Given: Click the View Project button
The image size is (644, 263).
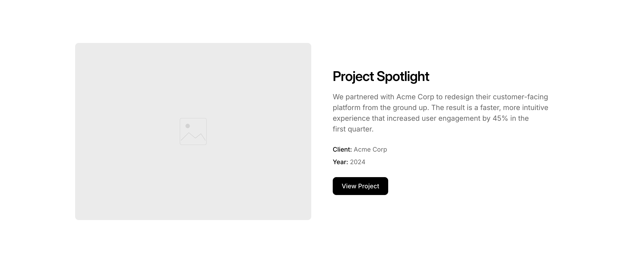Looking at the screenshot, I should point(360,186).
